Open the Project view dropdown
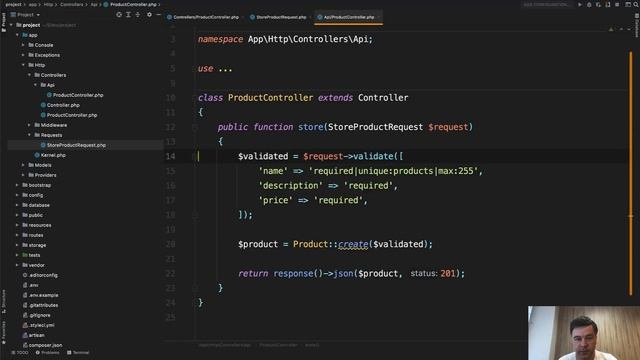The width and height of the screenshot is (640, 360). point(25,15)
